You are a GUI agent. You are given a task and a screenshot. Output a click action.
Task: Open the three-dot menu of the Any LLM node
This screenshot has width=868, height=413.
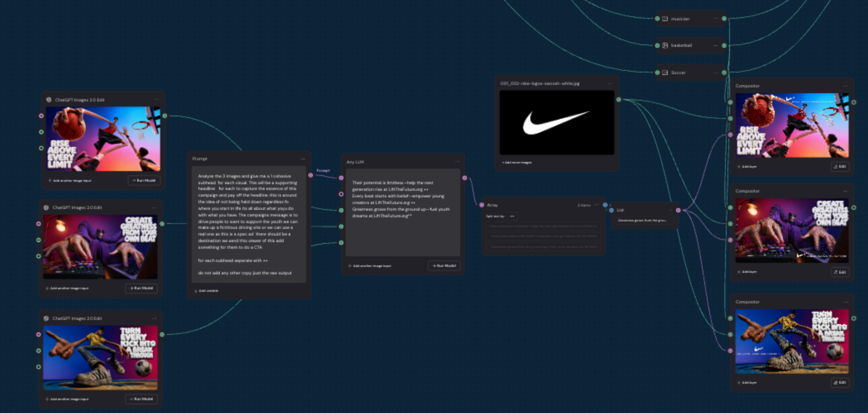coord(457,162)
